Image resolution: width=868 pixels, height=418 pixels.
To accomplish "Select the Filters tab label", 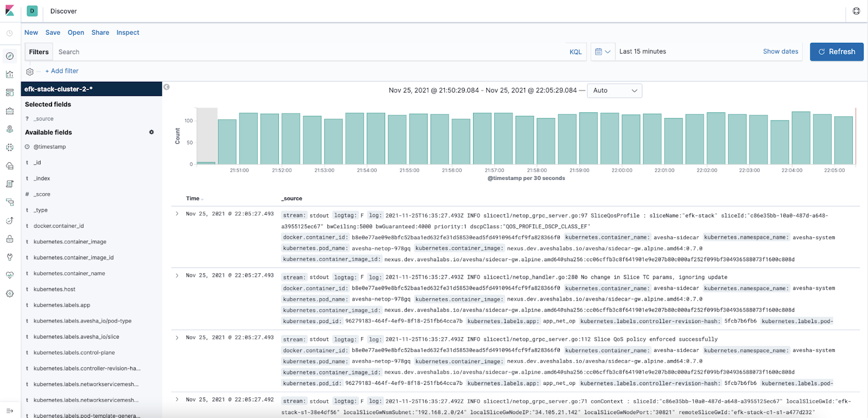I will pyautogui.click(x=39, y=52).
